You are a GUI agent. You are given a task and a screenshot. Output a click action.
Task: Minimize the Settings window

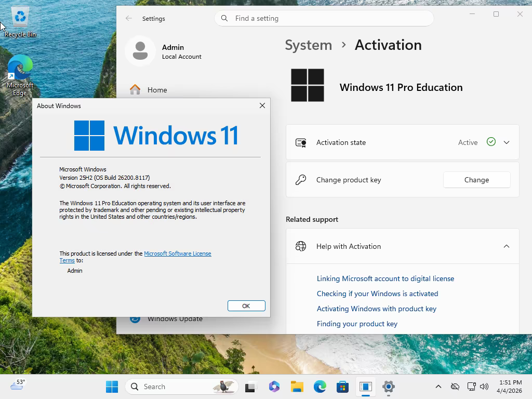pos(472,14)
